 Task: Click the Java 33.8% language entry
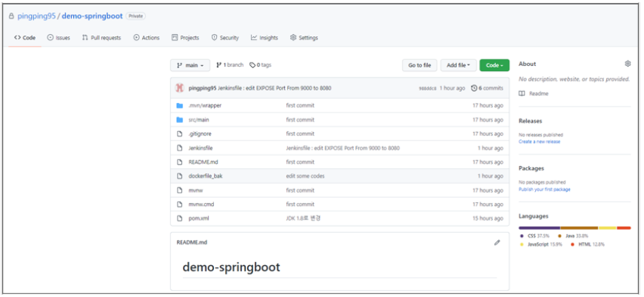[573, 236]
